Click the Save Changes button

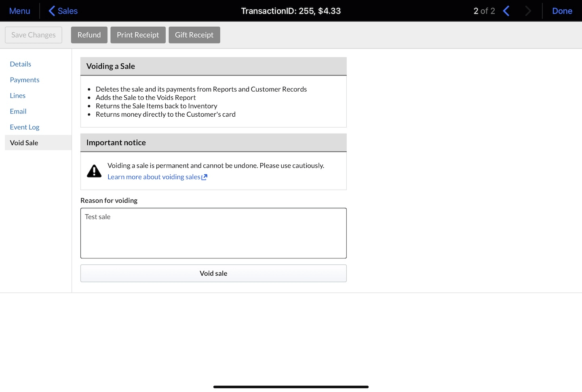(x=34, y=35)
